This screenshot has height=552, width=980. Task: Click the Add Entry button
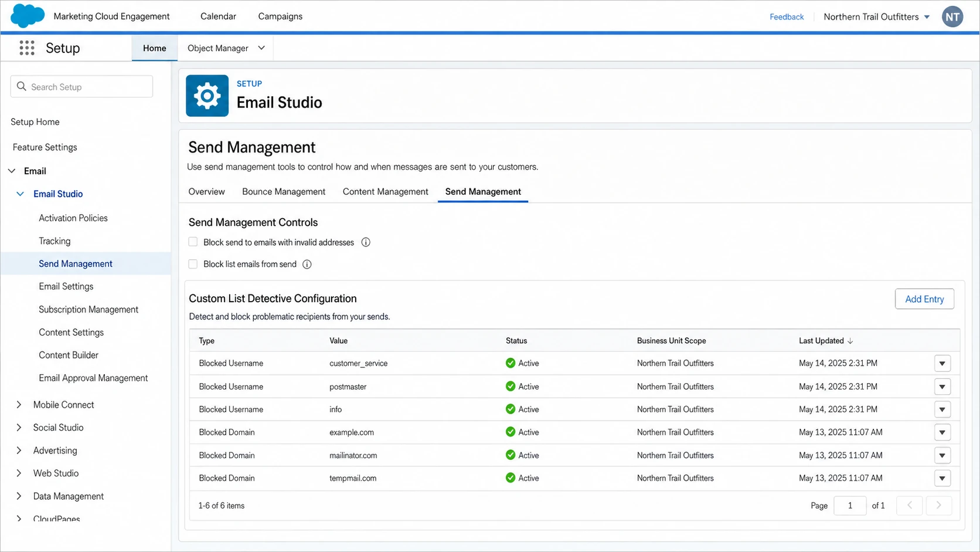click(924, 299)
